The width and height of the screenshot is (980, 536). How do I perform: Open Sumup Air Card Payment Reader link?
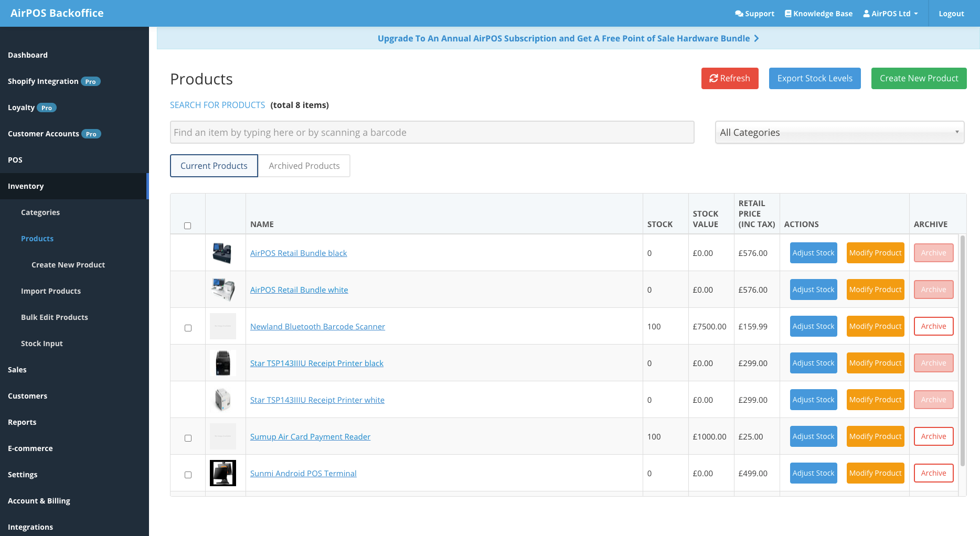(310, 437)
